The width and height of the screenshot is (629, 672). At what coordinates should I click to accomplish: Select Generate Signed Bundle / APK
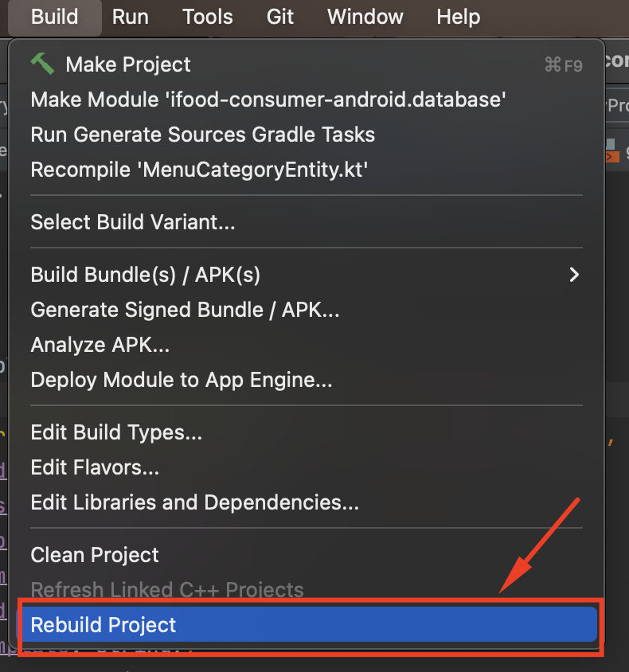(185, 310)
